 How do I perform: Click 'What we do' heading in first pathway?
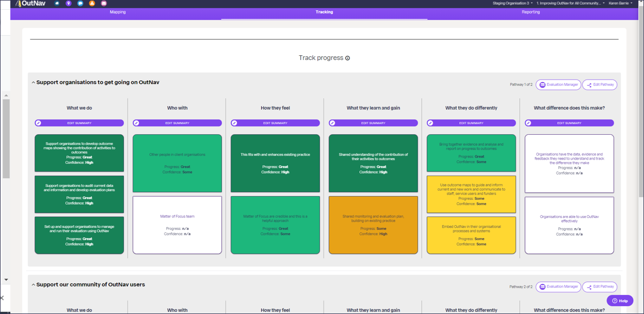point(79,108)
